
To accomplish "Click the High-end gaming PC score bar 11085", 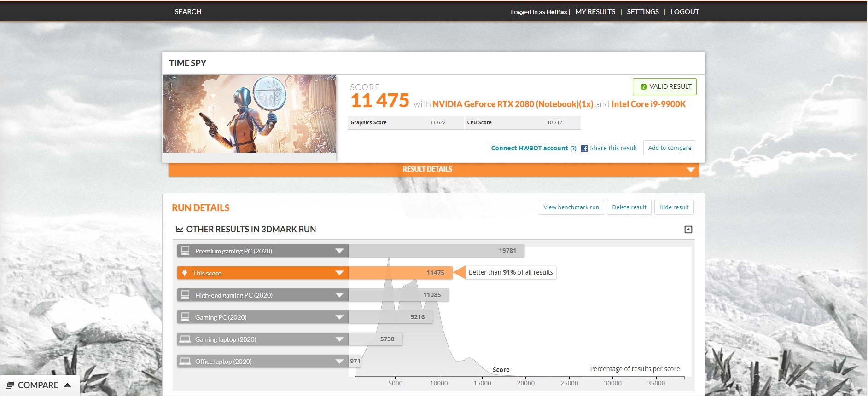I will click(399, 295).
